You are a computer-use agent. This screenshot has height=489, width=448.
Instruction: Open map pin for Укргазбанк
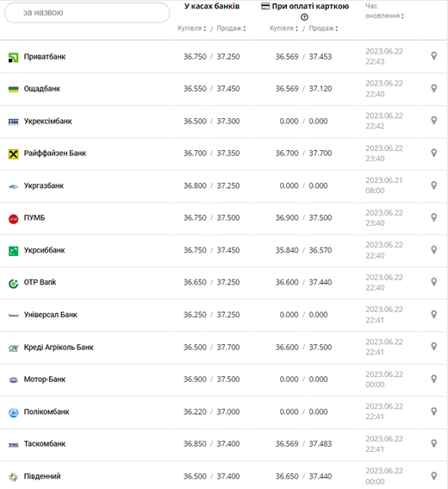click(433, 185)
